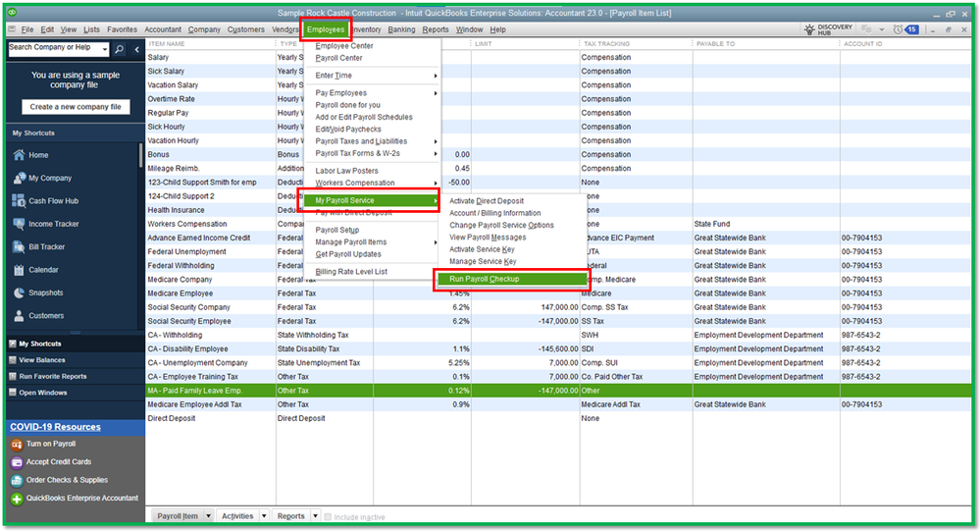The height and width of the screenshot is (531, 980).
Task: Choose Account / Billing Information
Action: click(x=495, y=213)
